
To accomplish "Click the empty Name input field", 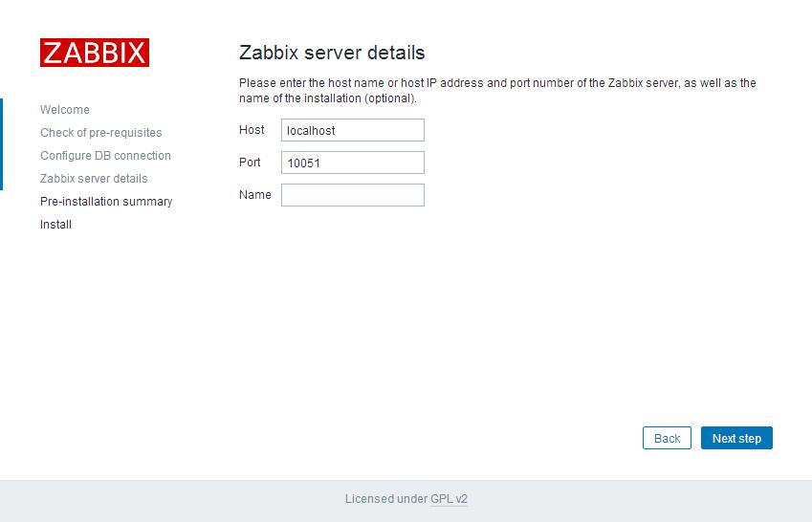I will [352, 195].
